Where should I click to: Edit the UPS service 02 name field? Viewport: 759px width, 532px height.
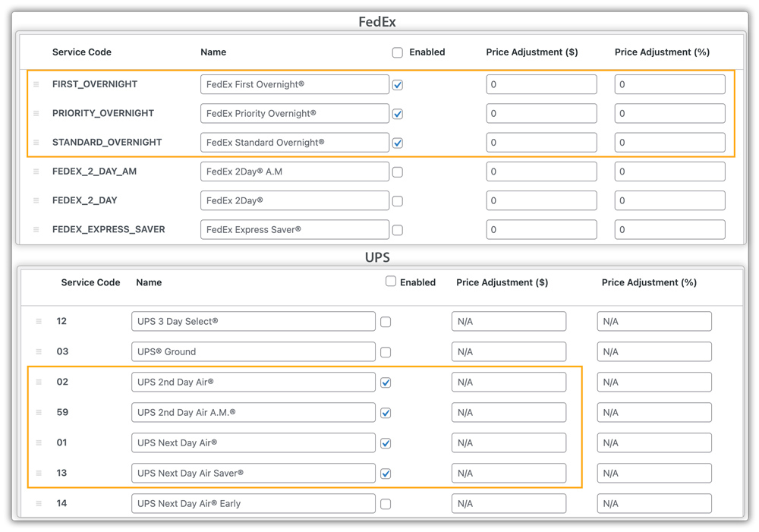254,382
